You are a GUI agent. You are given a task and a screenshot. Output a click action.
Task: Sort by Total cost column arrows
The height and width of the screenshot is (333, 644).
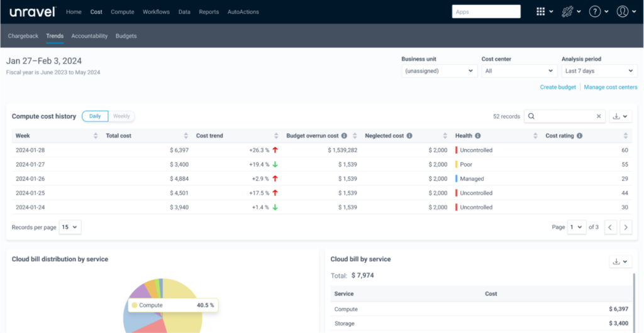click(186, 136)
